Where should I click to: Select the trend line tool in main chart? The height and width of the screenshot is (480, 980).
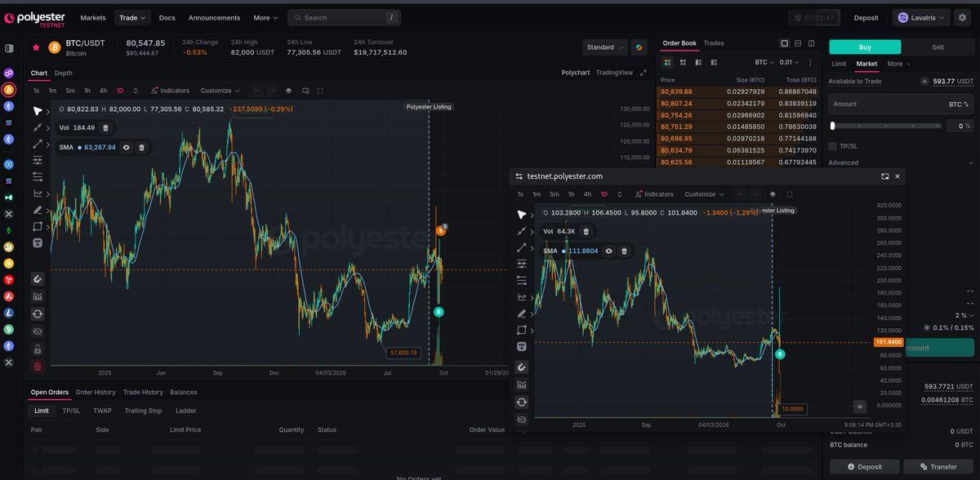(x=38, y=127)
